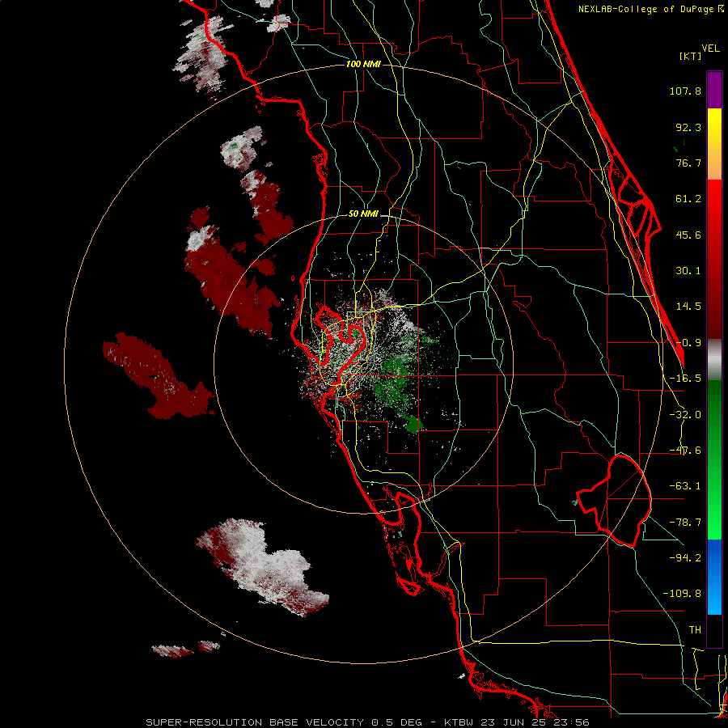Click the 100 NMI range ring label

click(363, 64)
